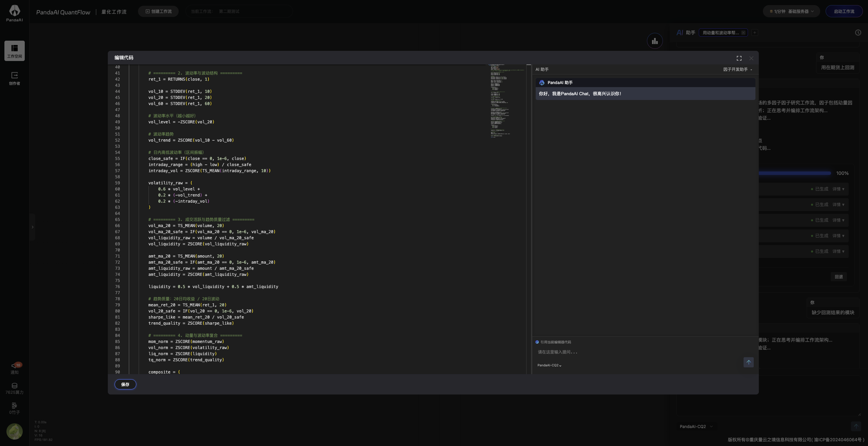This screenshot has height=446, width=868.
Task: Click line 59 volatility_raw = (
Action: (x=170, y=183)
